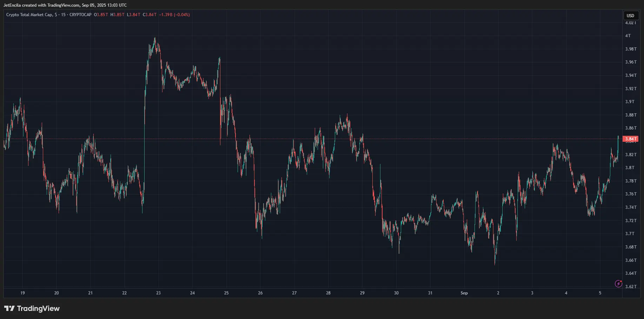Viewport: 644px width, 319px height.
Task: Click the 3.82T price axis label
Action: (631, 155)
